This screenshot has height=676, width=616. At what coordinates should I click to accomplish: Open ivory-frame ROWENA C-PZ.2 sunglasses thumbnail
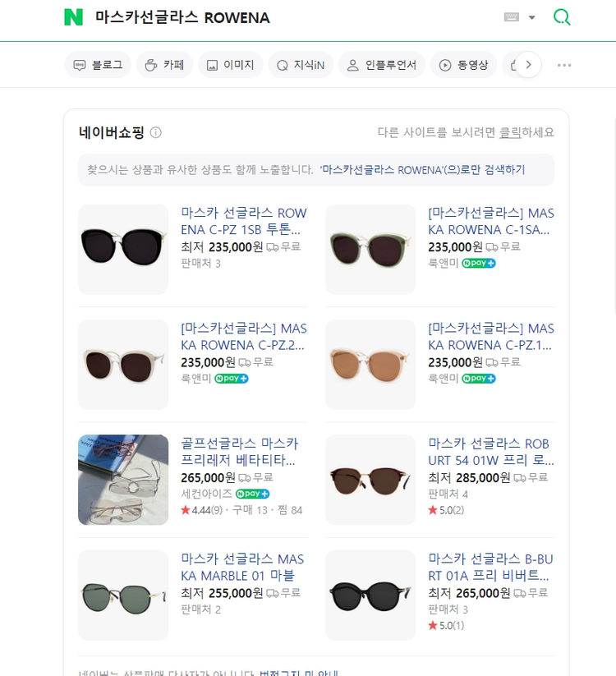pyautogui.click(x=123, y=365)
